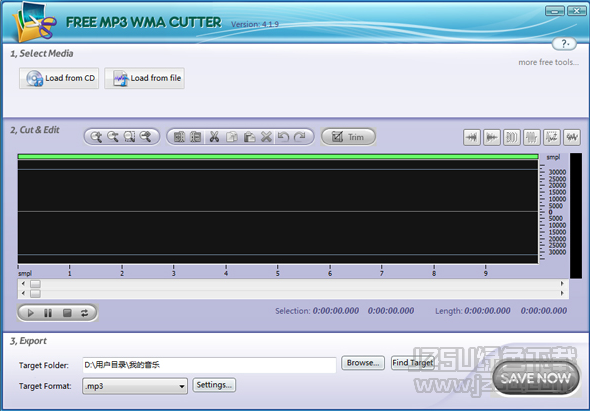The image size is (590, 411).
Task: Start playback with the play button
Action: pos(30,313)
